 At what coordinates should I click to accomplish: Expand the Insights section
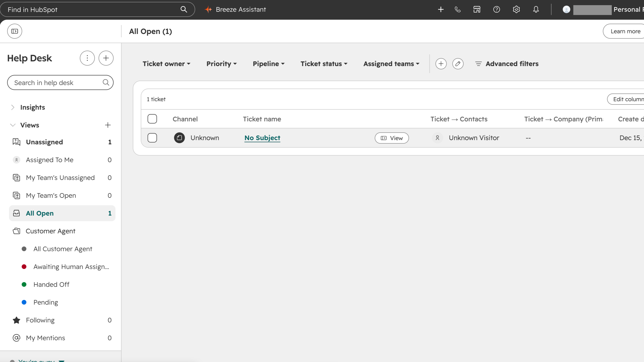[x=27, y=107]
